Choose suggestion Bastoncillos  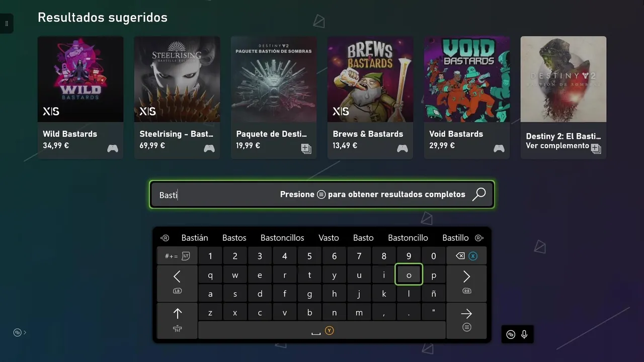(x=282, y=238)
